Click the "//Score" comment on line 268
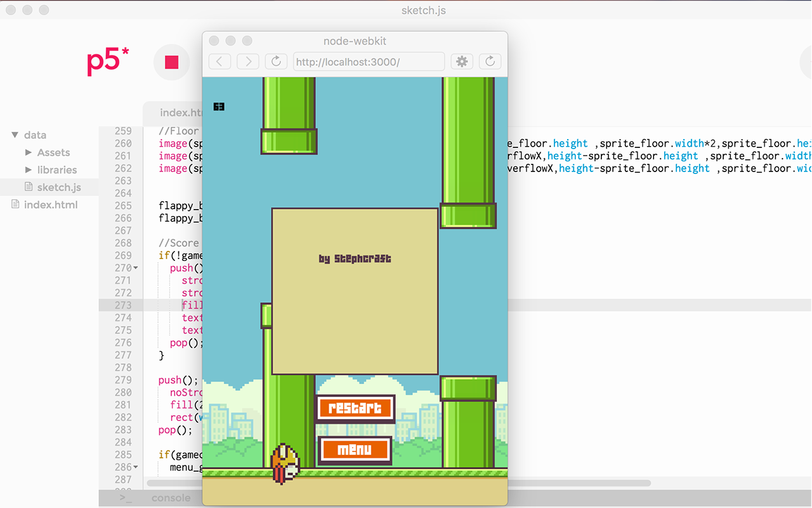Viewport: 812px width, 508px height. click(179, 243)
